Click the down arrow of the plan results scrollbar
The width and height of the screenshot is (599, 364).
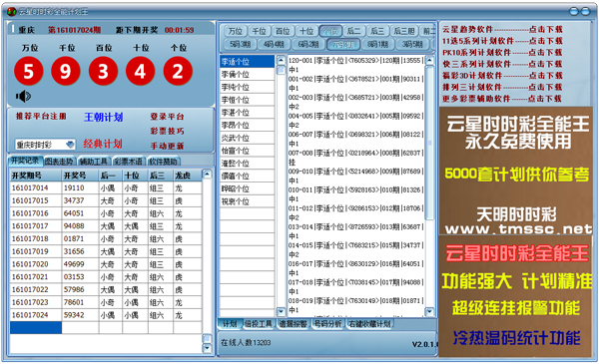click(x=429, y=312)
